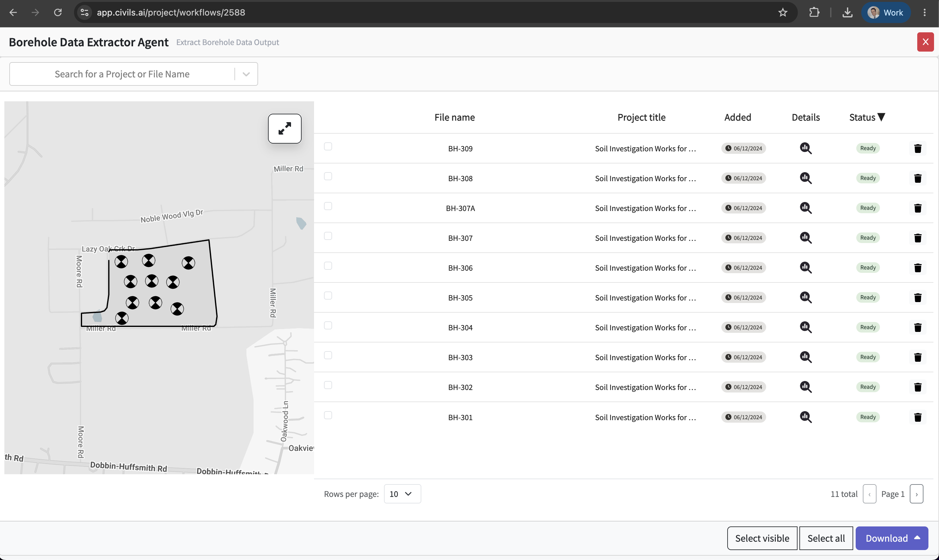Screen dimensions: 939x560
Task: Open details for BH-307A
Action: pyautogui.click(x=805, y=208)
